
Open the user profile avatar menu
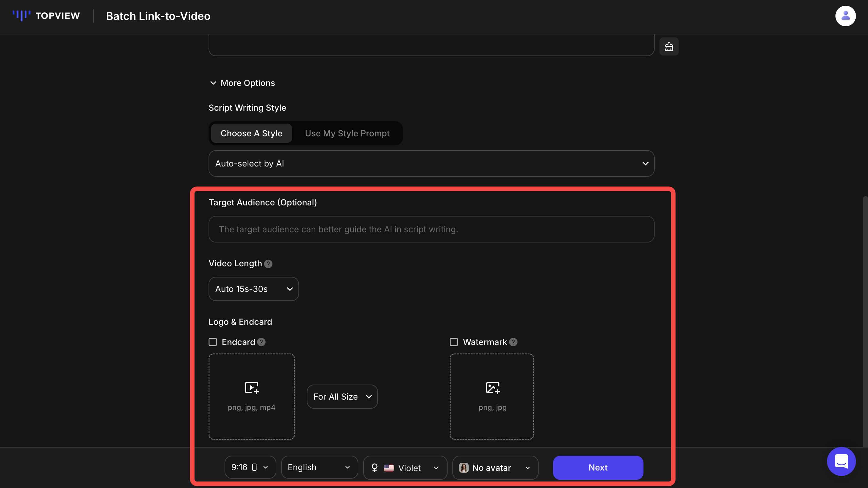845,16
